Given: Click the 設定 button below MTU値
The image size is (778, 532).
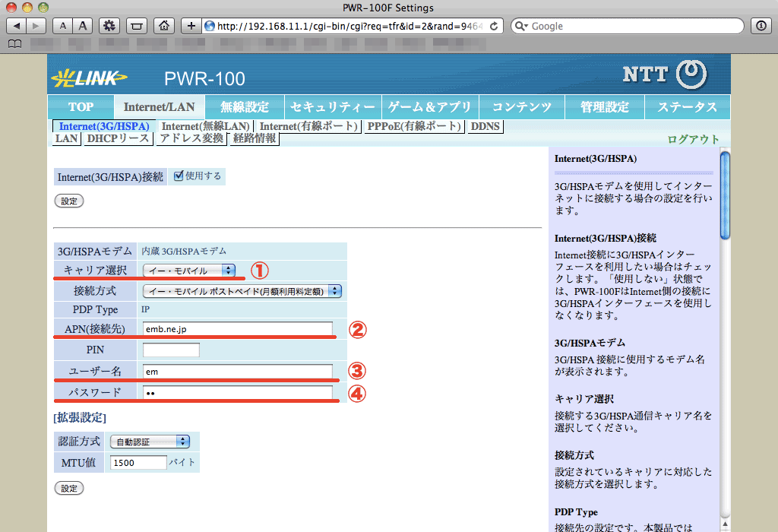Looking at the screenshot, I should [69, 489].
